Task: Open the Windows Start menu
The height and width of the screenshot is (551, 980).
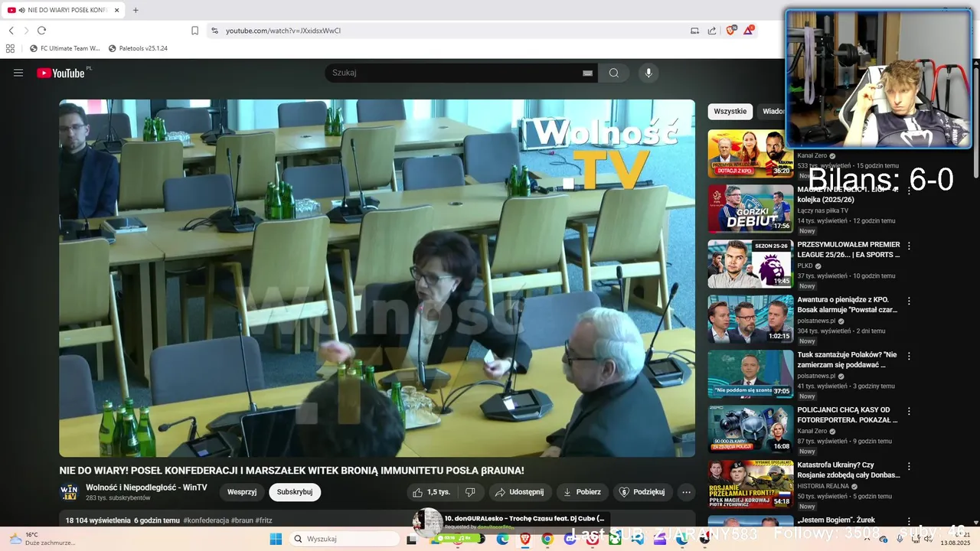Action: click(x=276, y=539)
